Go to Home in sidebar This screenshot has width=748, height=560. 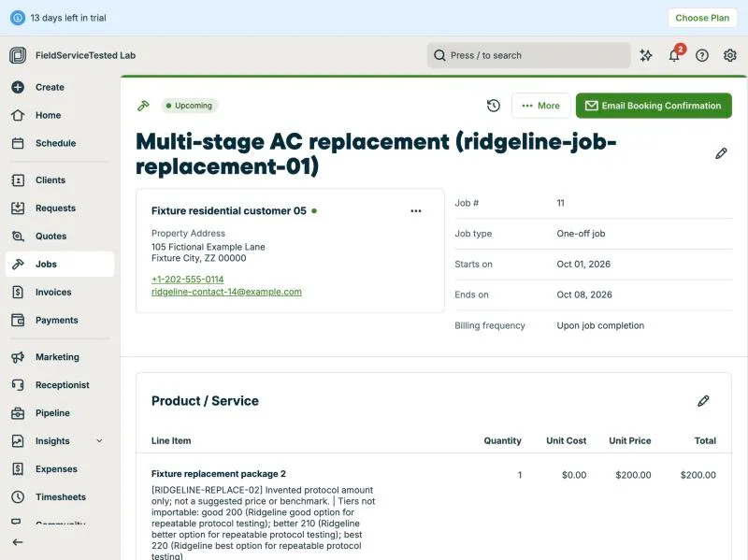pyautogui.click(x=60, y=115)
